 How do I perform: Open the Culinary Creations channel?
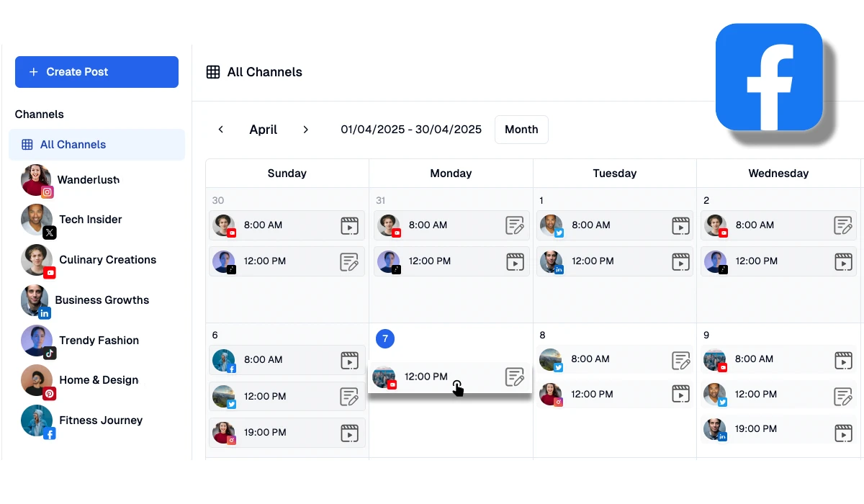[x=89, y=260]
